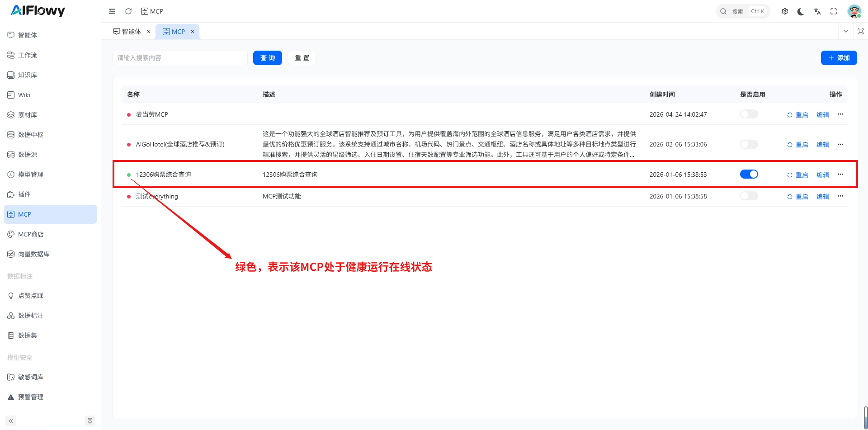Click the AIFlowy logo
Screen dimensions: 868x430
click(38, 10)
